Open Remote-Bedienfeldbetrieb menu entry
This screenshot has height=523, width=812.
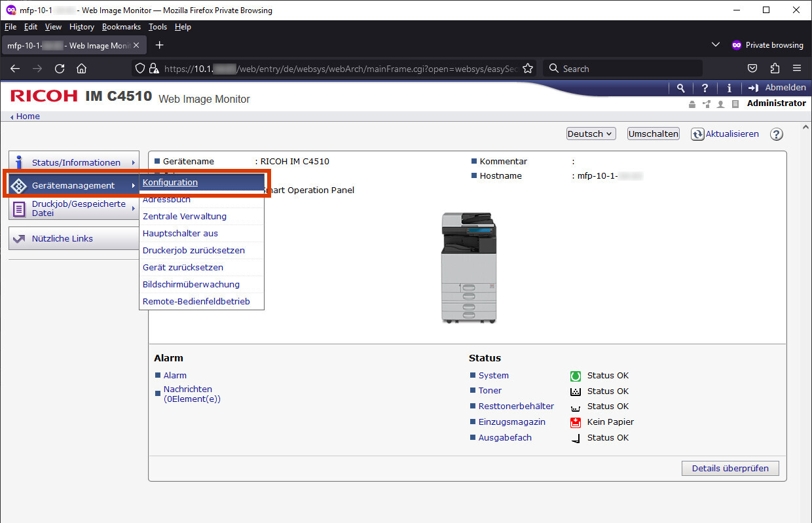[x=196, y=301]
